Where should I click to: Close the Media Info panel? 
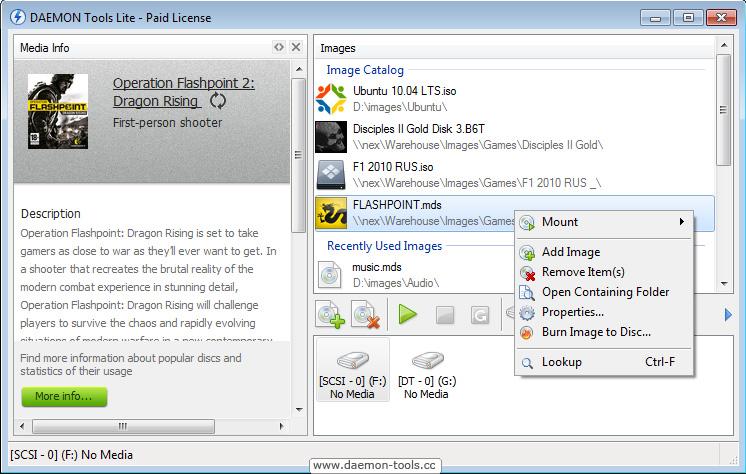coord(296,47)
